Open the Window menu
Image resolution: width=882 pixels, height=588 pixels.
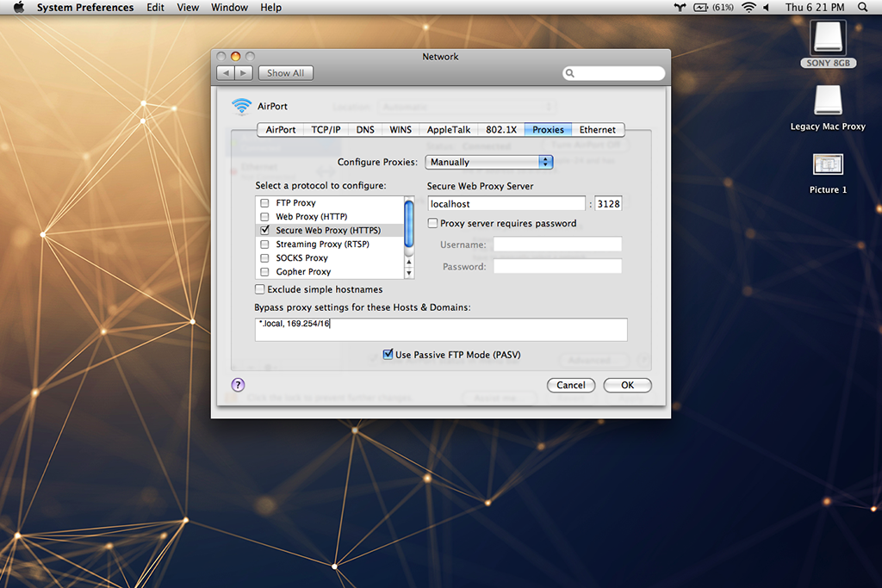(x=229, y=7)
